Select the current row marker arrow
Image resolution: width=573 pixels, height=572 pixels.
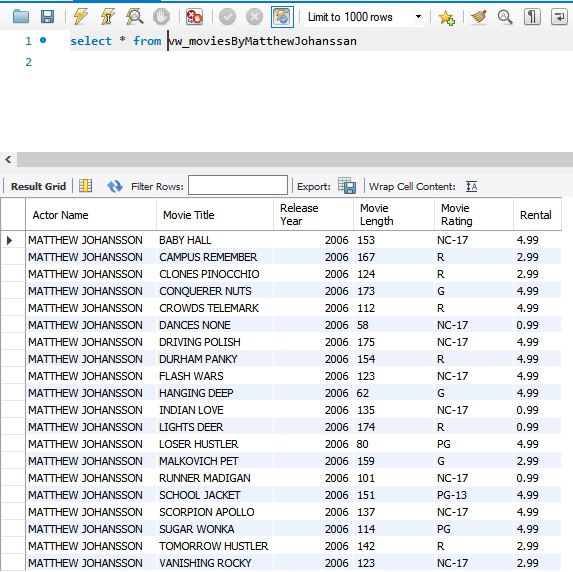point(10,240)
